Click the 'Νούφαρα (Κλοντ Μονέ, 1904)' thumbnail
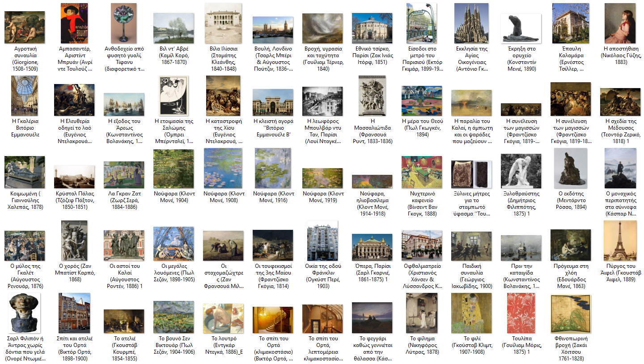The height and width of the screenshot is (364, 644). click(x=174, y=168)
